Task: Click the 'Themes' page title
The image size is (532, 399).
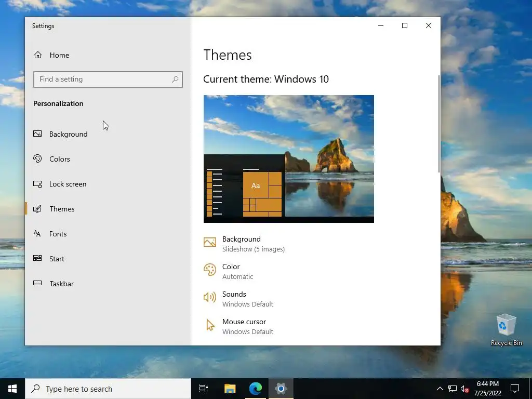Action: click(x=228, y=55)
